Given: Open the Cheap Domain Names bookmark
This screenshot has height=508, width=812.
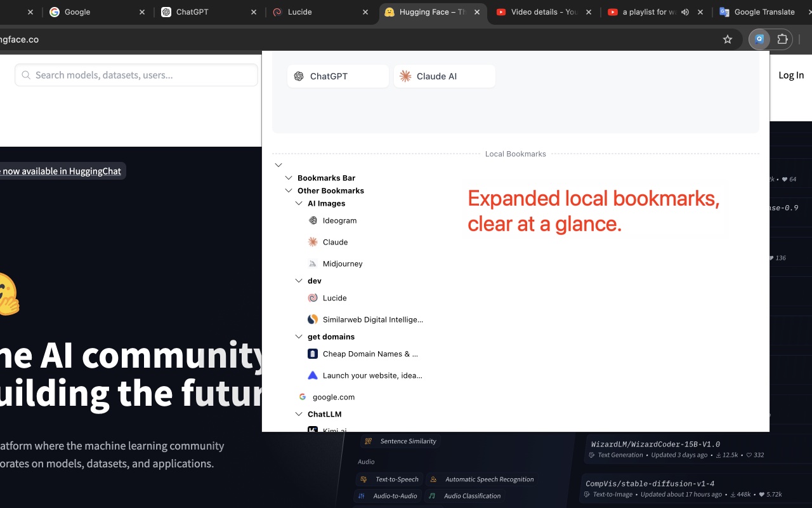Looking at the screenshot, I should (x=370, y=354).
